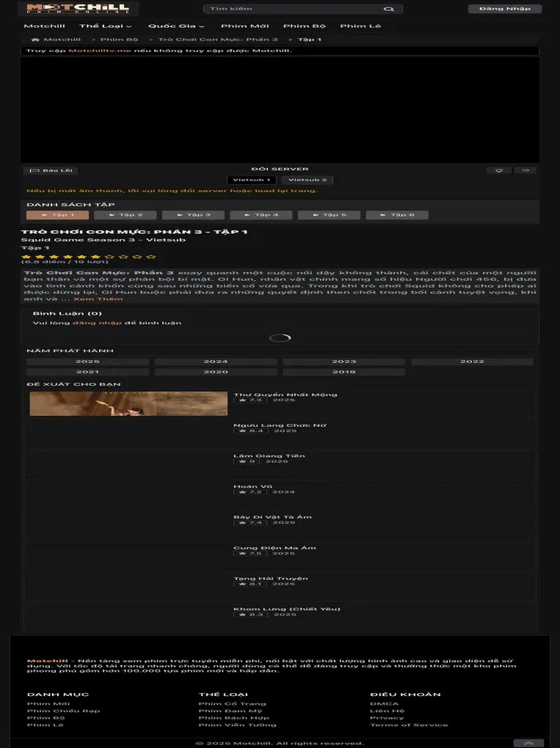The height and width of the screenshot is (748, 560).
Task: Click the Đăng Nhập button
Action: [505, 9]
